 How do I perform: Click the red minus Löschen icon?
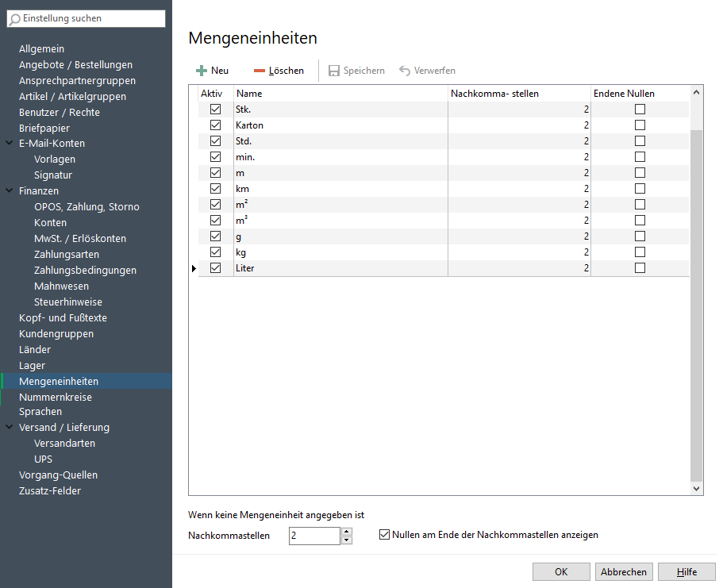tap(259, 71)
